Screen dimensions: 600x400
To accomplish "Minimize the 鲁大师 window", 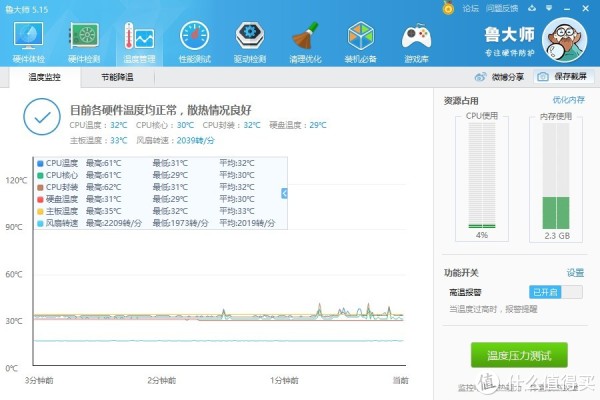I will pos(567,8).
